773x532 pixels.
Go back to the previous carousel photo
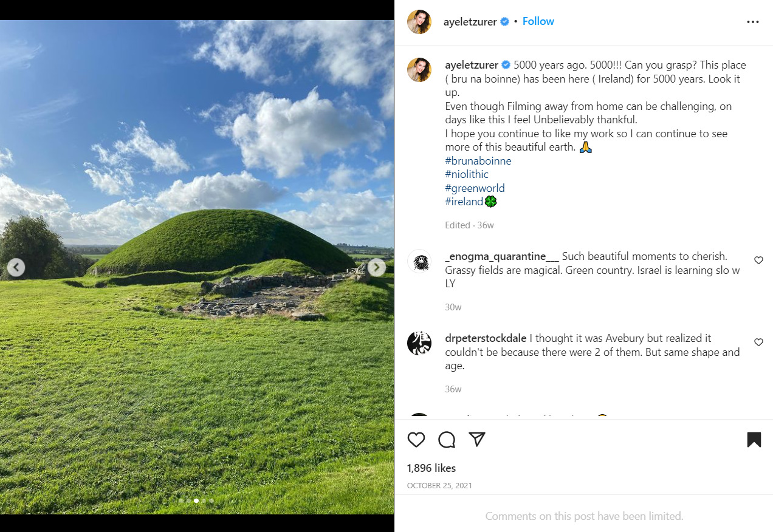(16, 267)
